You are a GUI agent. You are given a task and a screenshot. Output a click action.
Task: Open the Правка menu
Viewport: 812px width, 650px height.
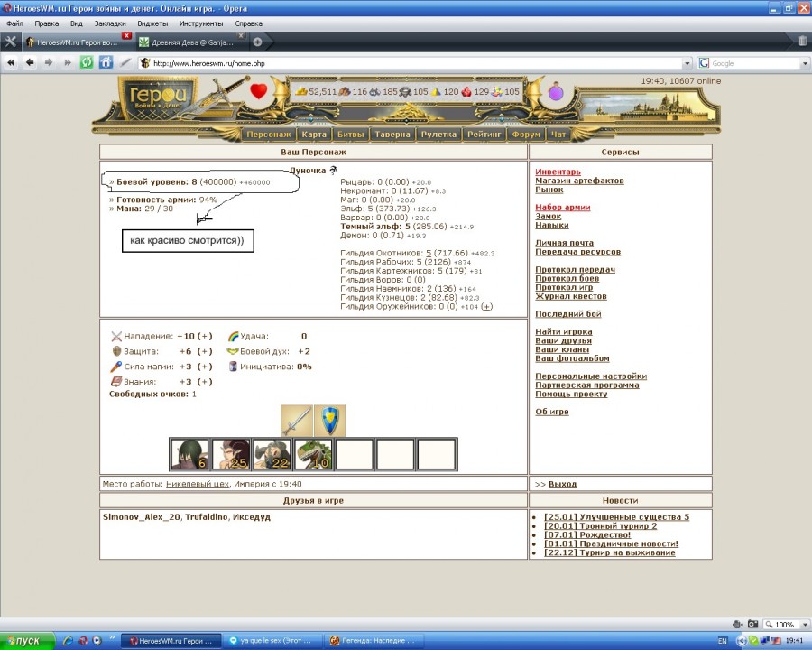[47, 23]
